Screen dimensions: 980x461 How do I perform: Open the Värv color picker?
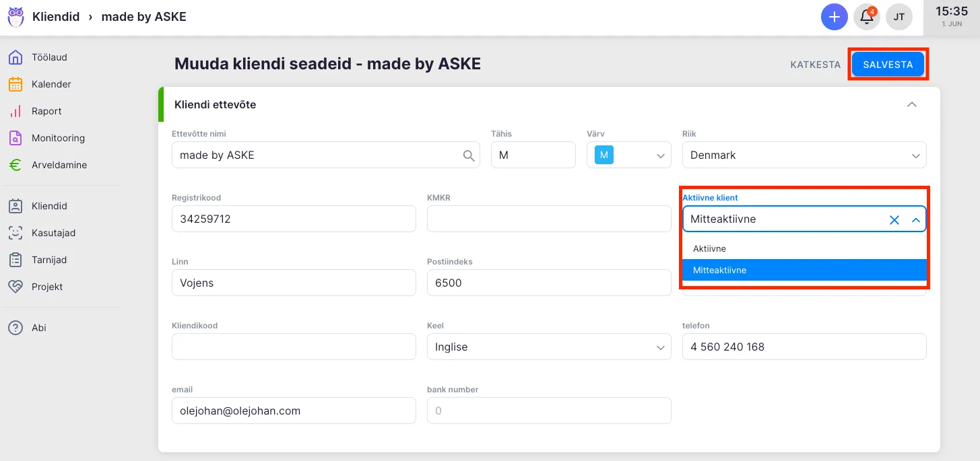pyautogui.click(x=628, y=155)
